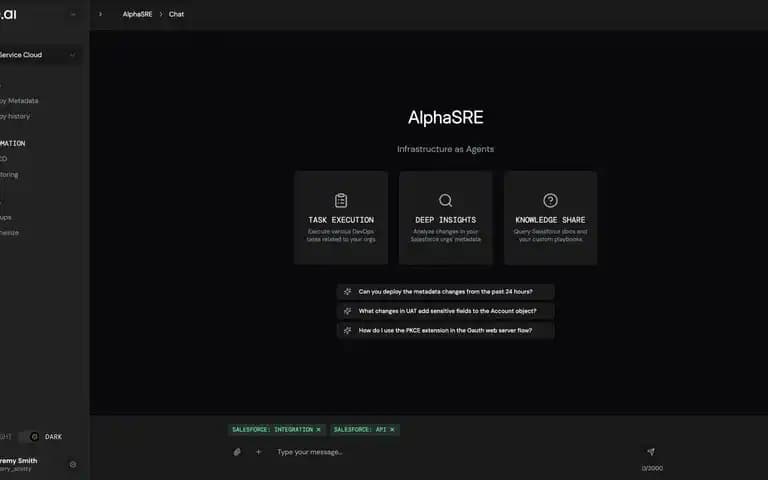Click the Salesforce: API tag label
The height and width of the screenshot is (480, 768).
pyautogui.click(x=360, y=430)
